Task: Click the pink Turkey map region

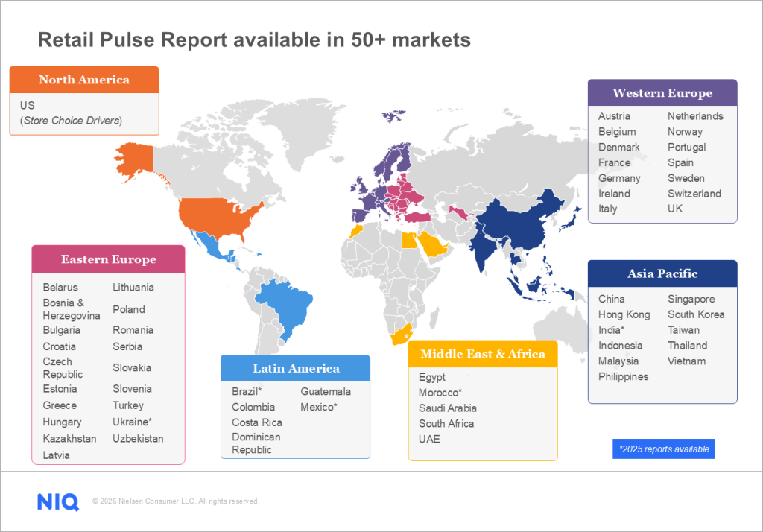Action: tap(419, 216)
